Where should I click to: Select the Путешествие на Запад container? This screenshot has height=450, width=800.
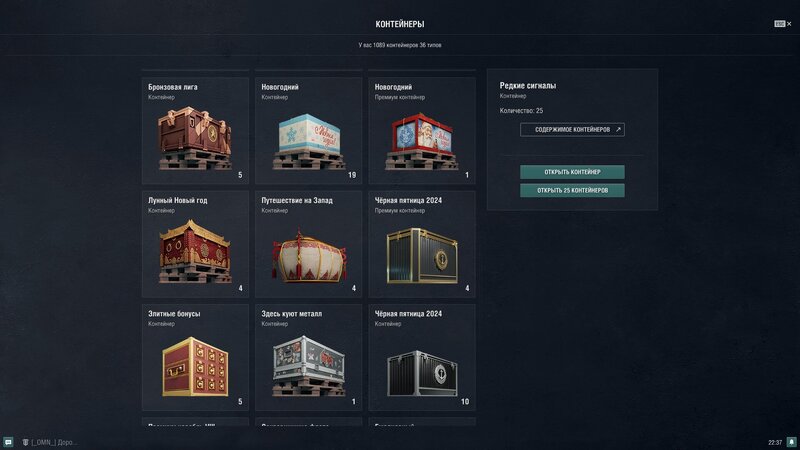coord(309,244)
